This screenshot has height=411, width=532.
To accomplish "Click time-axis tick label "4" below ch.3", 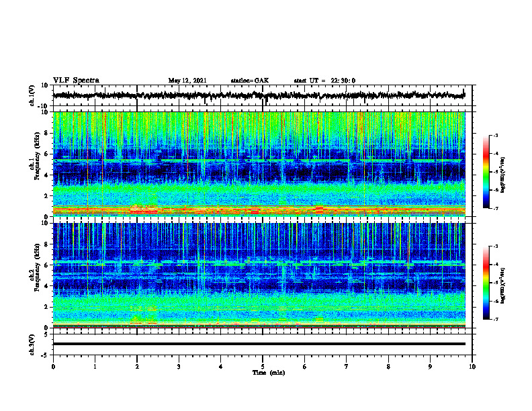I will [x=221, y=367].
